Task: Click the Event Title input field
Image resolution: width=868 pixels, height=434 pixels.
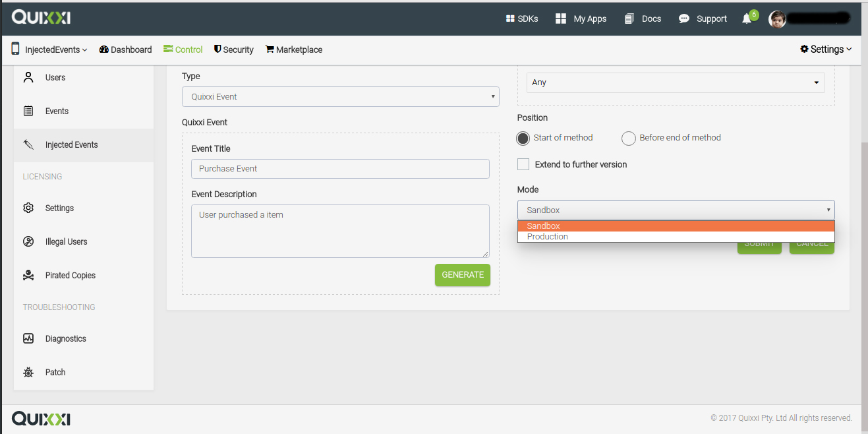Action: click(340, 169)
